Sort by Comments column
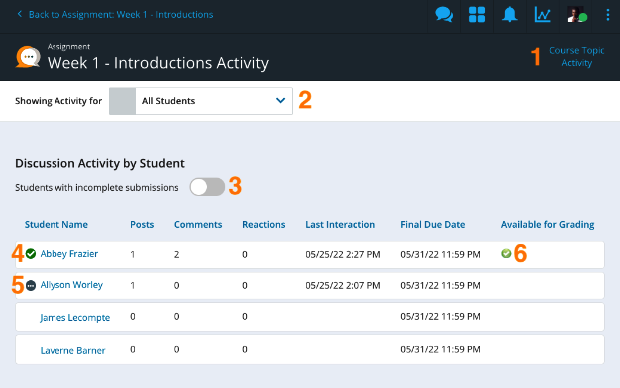 point(198,225)
